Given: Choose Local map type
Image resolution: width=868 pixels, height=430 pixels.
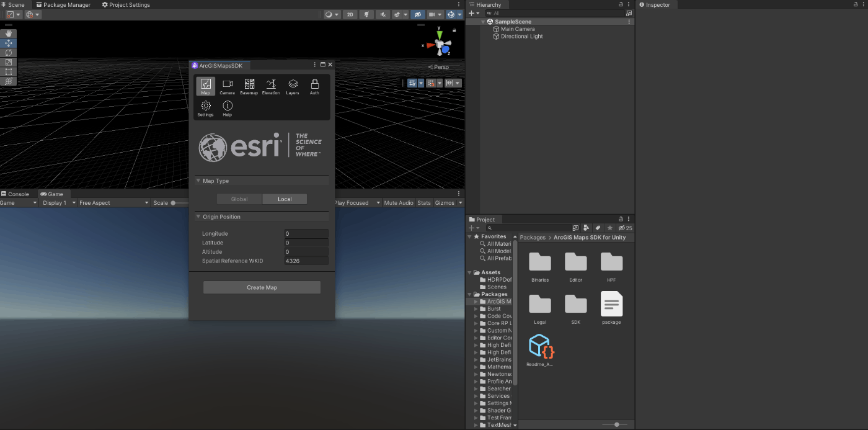Looking at the screenshot, I should [x=285, y=199].
